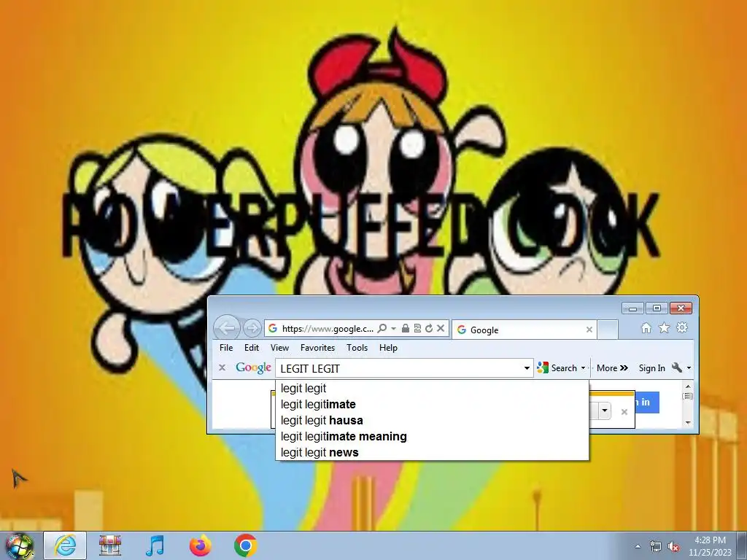Expand the wrench options dropdown arrow
The width and height of the screenshot is (747, 560).
pyautogui.click(x=689, y=368)
